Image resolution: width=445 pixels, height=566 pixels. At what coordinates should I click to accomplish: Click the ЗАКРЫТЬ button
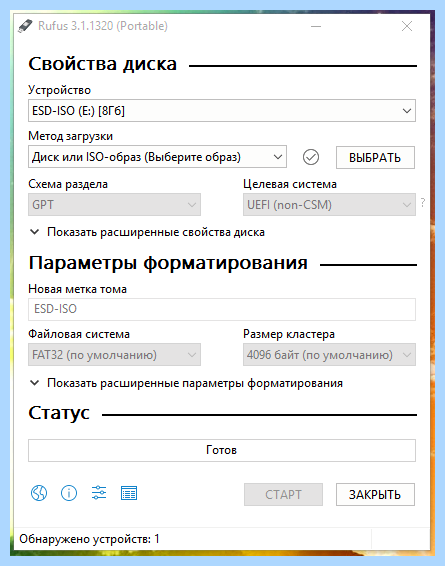click(375, 495)
